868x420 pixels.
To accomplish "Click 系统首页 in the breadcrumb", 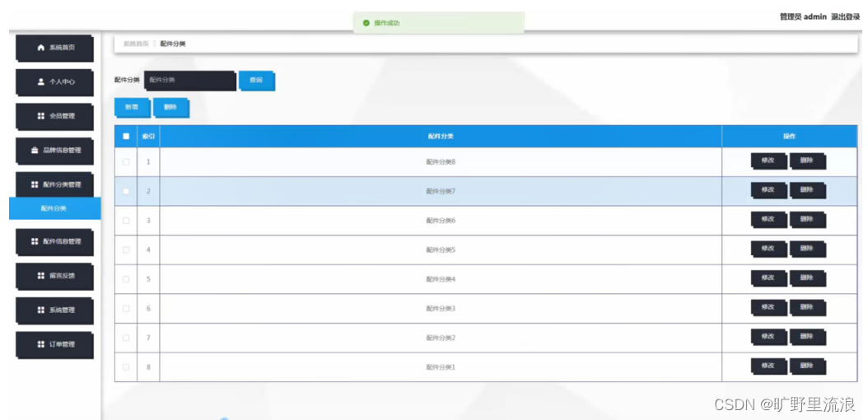I will 136,44.
